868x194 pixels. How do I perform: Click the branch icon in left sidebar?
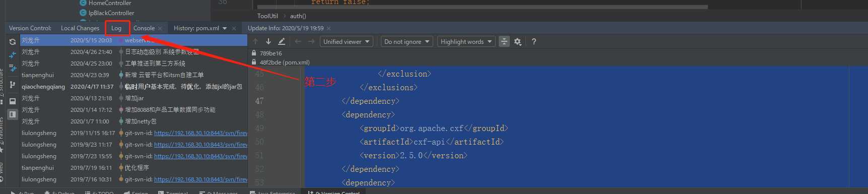pos(13,85)
